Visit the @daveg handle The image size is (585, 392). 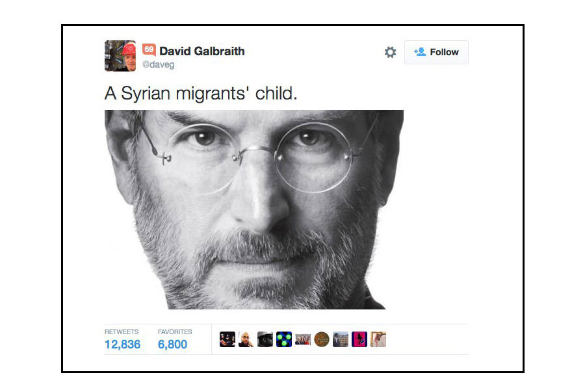158,64
